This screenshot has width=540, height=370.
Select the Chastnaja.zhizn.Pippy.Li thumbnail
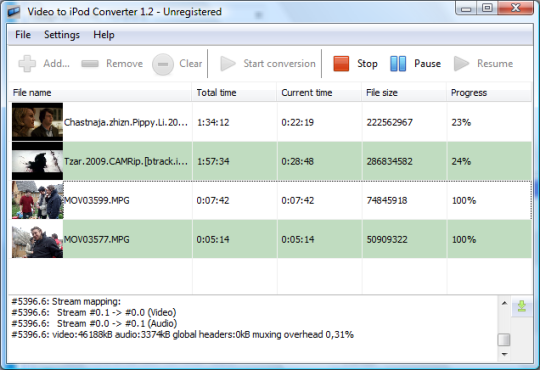37,122
